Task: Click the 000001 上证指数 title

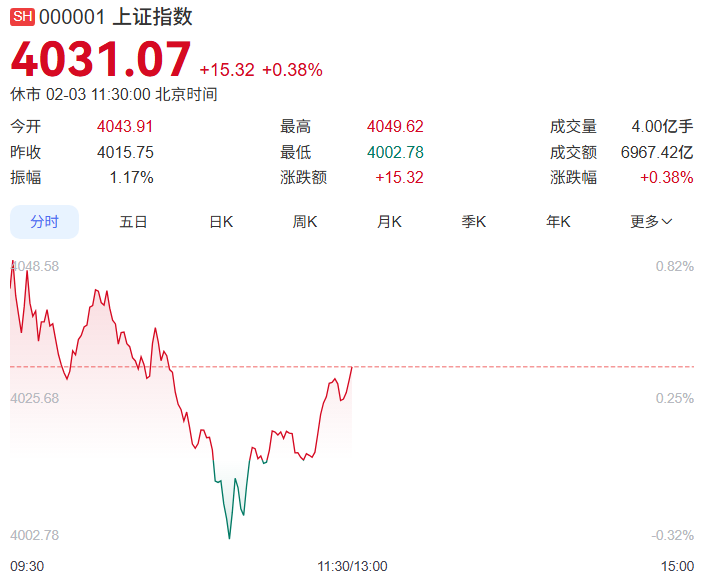Action: (116, 17)
